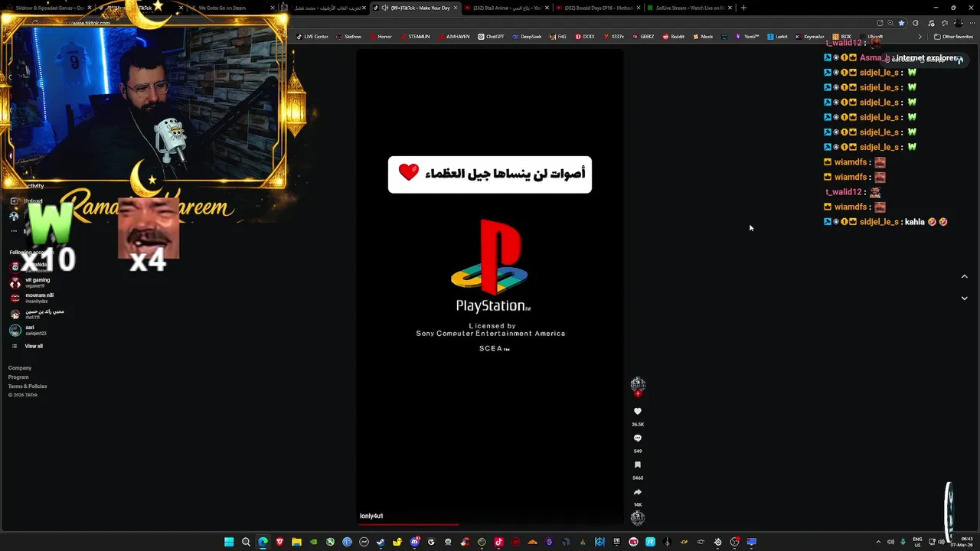Go to the next video with the down chevron
The image size is (980, 551).
[964, 298]
